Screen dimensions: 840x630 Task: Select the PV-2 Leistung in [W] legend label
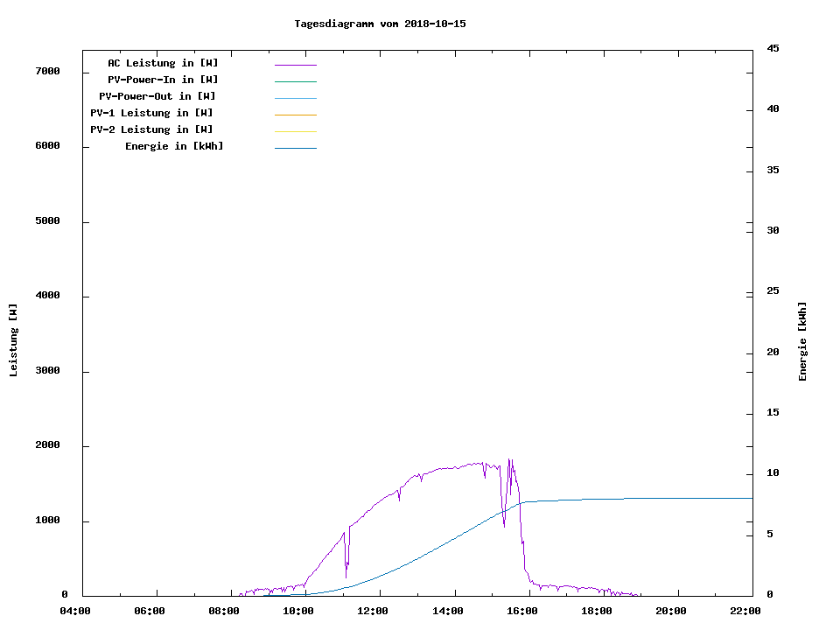click(x=151, y=129)
